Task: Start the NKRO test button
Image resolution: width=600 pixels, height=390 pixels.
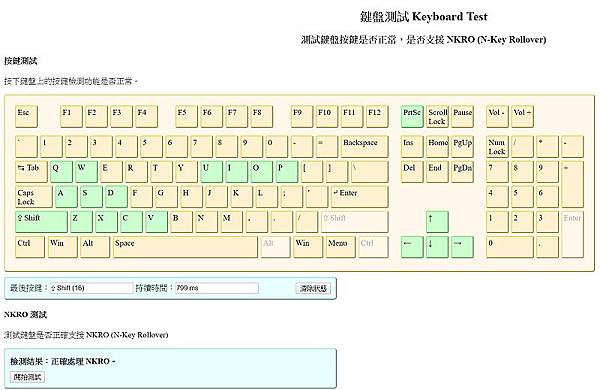Action: (27, 377)
